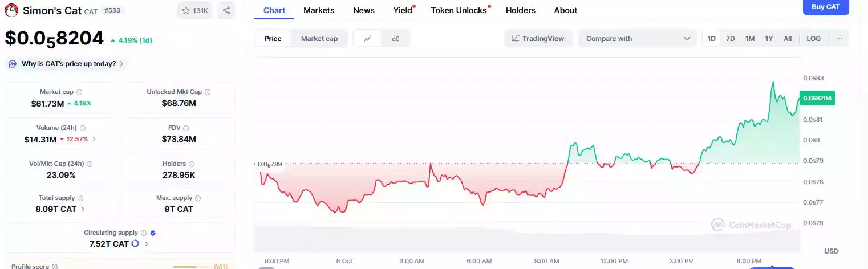Click the Volume (24h) info icon
The image size is (868, 269).
83,128
